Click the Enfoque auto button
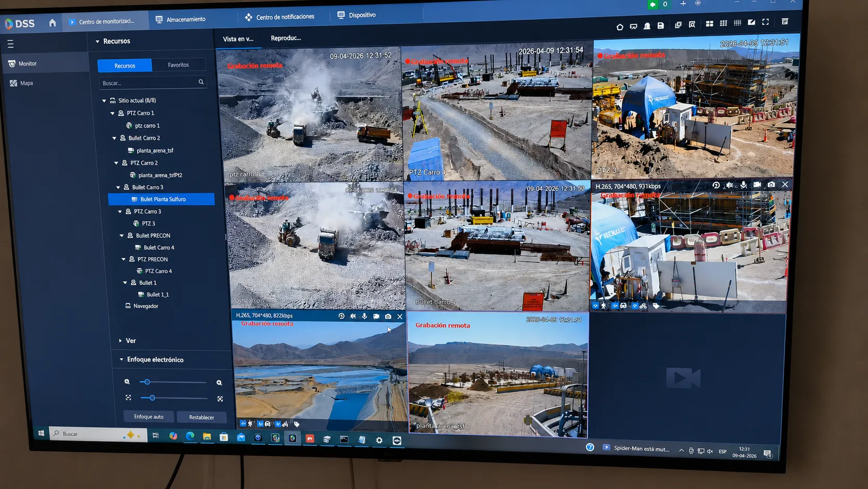The height and width of the screenshot is (489, 868). [x=149, y=417]
